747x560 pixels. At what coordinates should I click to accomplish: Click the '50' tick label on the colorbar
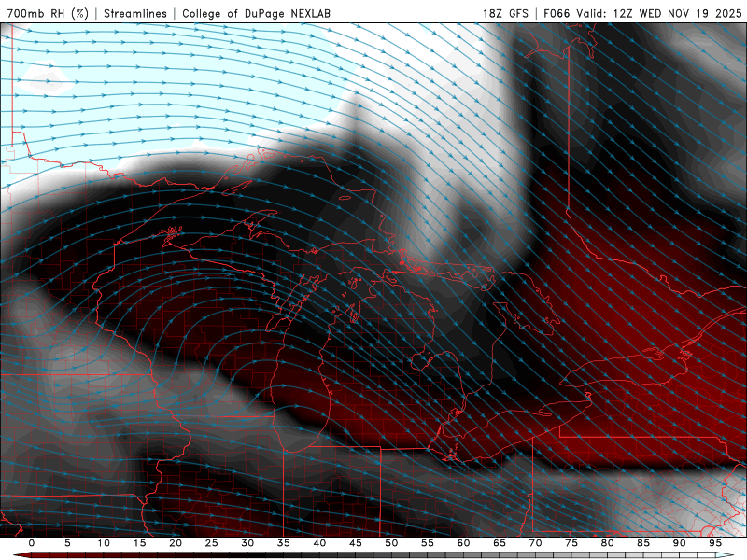391,543
